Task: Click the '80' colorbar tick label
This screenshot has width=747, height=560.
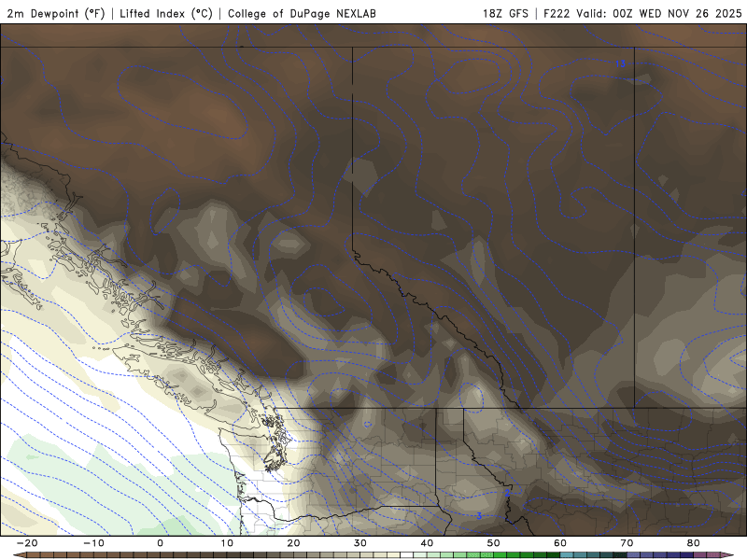Action: 694,543
